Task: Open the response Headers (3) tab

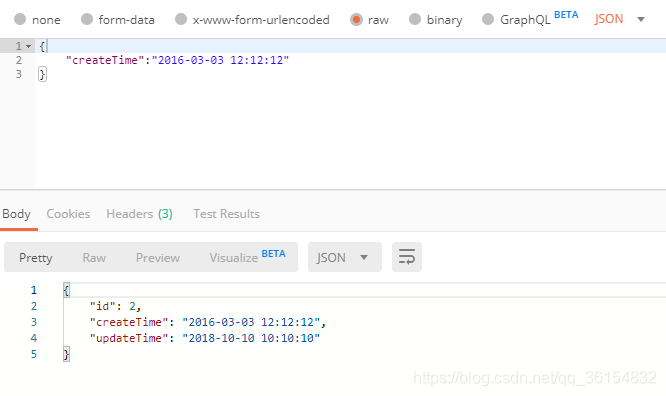Action: (x=139, y=214)
